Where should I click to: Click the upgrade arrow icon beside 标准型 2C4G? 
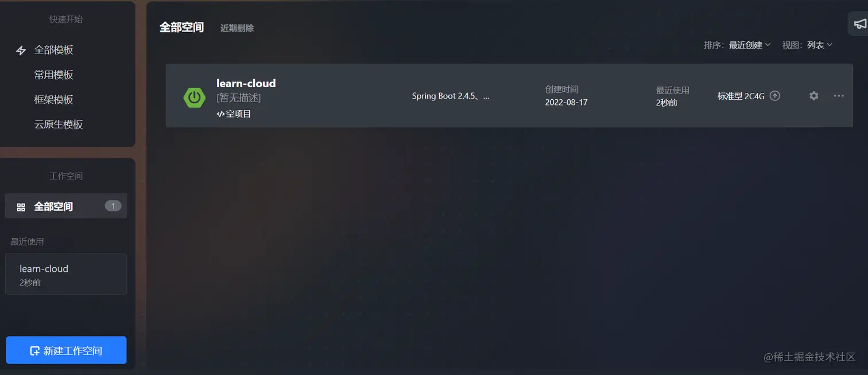(x=775, y=96)
